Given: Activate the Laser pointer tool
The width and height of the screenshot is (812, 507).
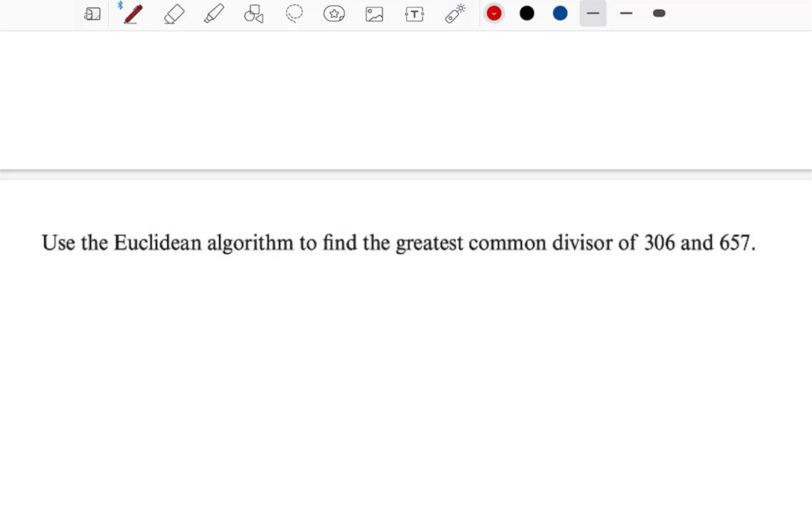Looking at the screenshot, I should point(455,14).
